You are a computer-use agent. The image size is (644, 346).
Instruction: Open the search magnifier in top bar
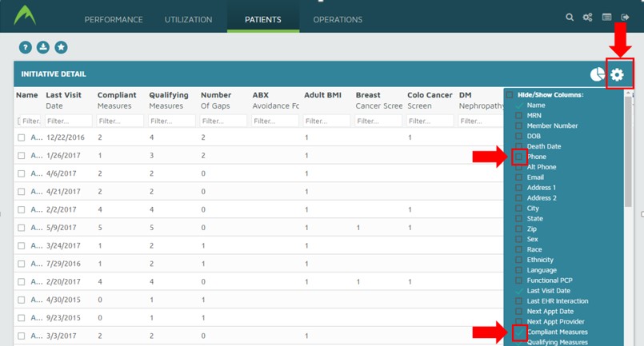click(570, 18)
